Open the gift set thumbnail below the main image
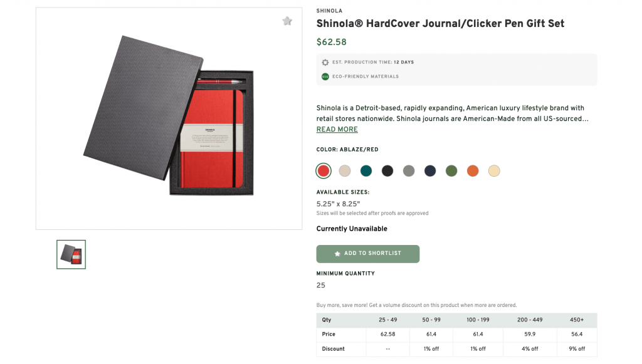The width and height of the screenshot is (642, 364). pyautogui.click(x=71, y=254)
